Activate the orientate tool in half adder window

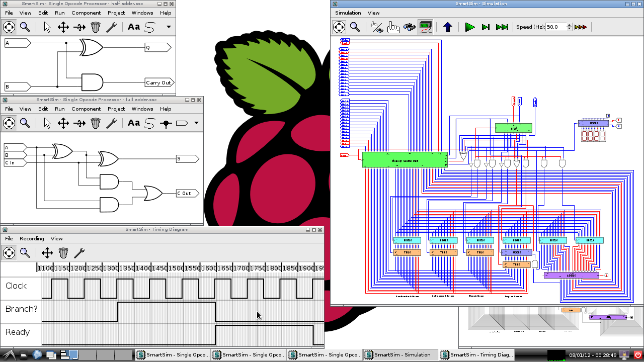79,27
